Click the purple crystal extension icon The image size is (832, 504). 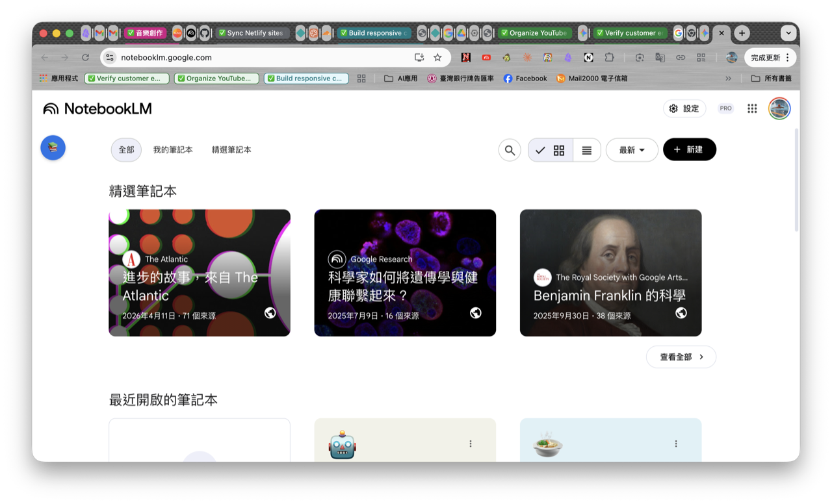[x=568, y=57]
